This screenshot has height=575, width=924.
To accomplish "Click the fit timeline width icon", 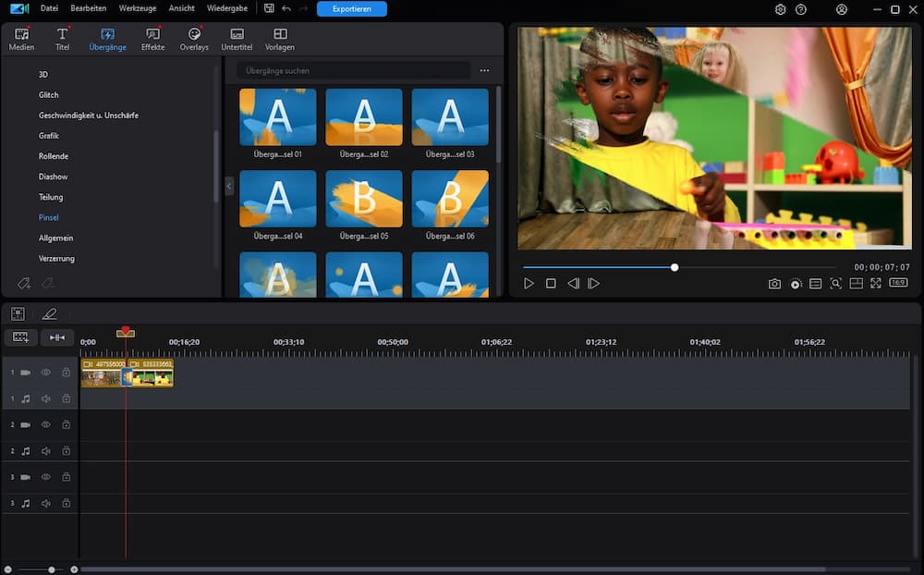I will tap(57, 337).
